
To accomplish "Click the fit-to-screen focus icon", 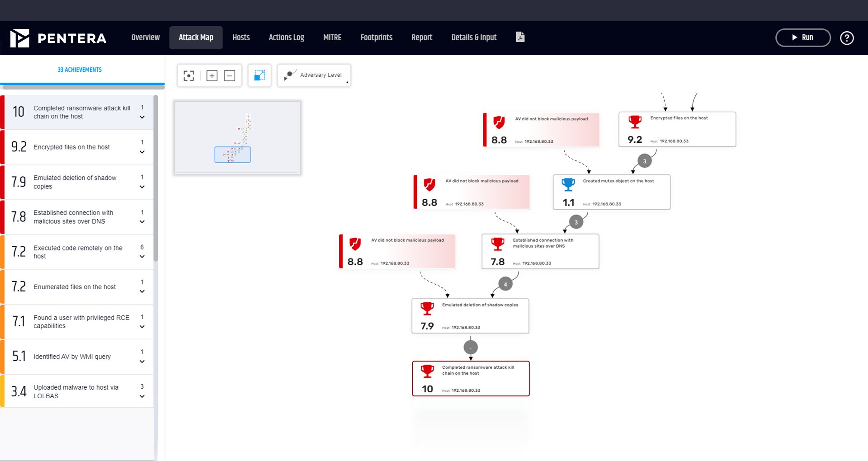I will tap(189, 75).
